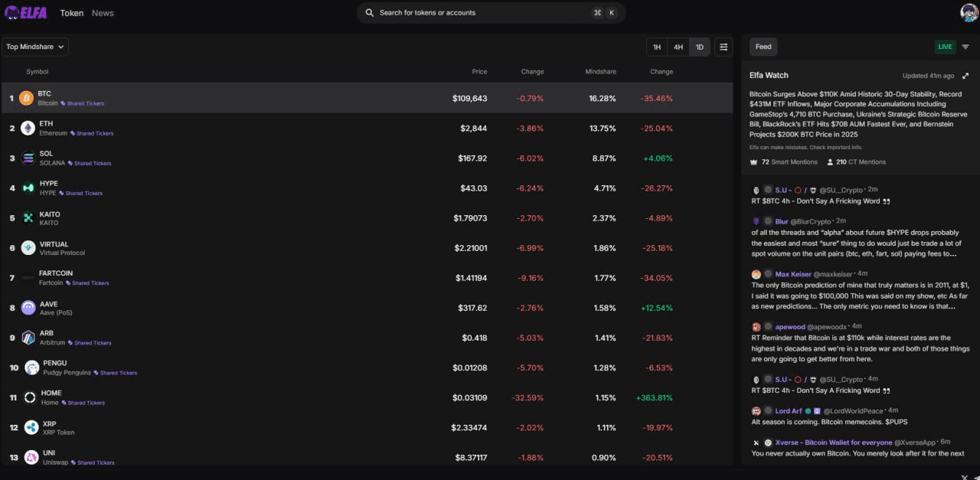Image resolution: width=980 pixels, height=480 pixels.
Task: Select XRP price $2.33474
Action: 469,428
